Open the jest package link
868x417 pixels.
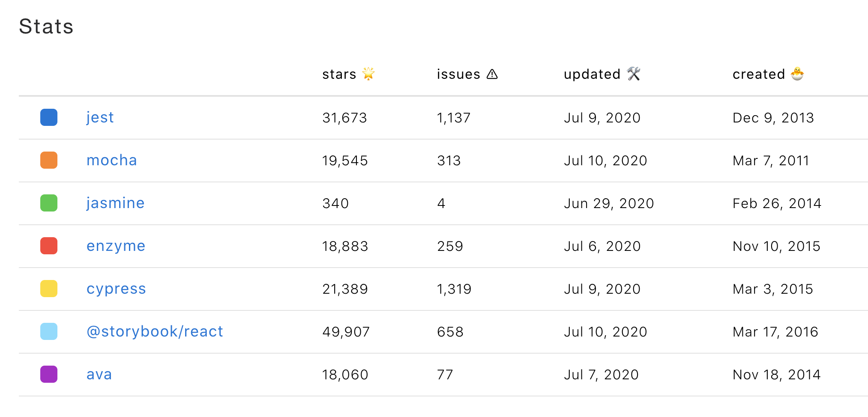[100, 117]
